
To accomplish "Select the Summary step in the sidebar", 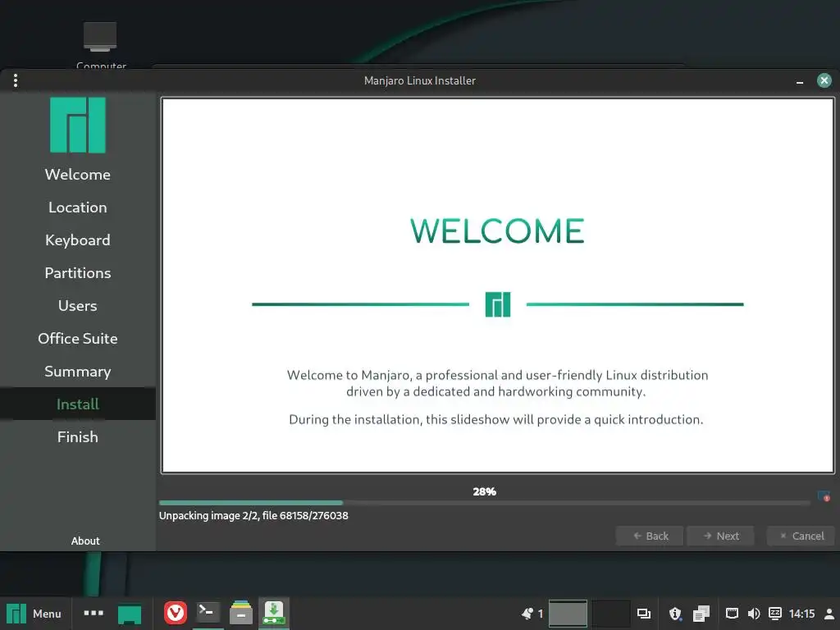I will coord(78,372).
